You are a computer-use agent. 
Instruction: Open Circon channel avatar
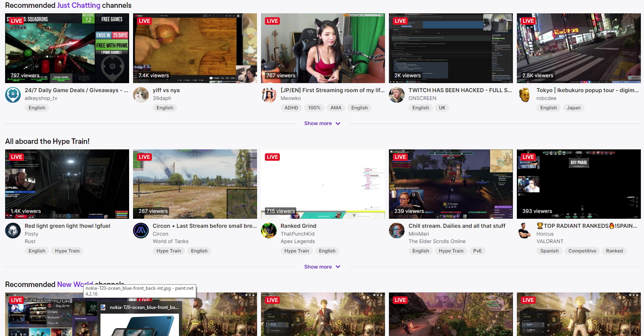point(141,231)
